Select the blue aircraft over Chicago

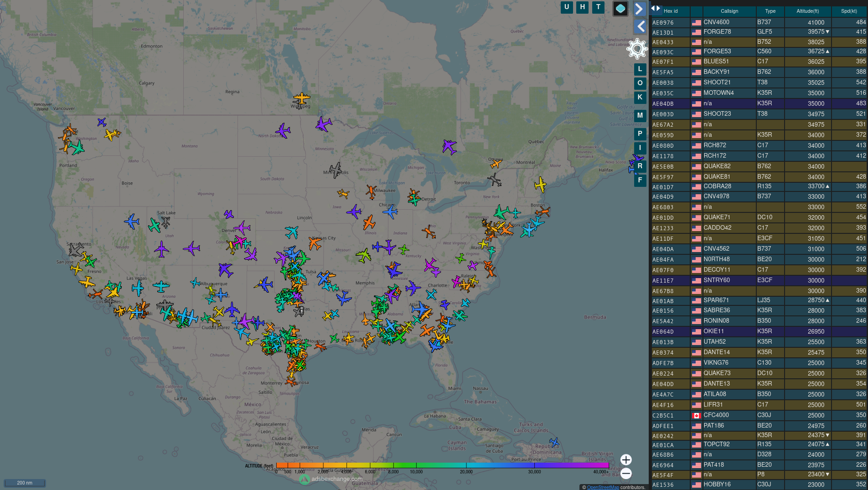(390, 212)
